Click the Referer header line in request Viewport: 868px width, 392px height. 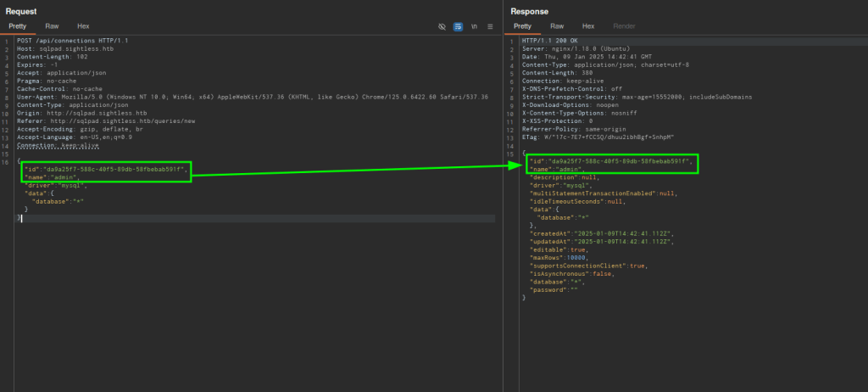tap(106, 120)
